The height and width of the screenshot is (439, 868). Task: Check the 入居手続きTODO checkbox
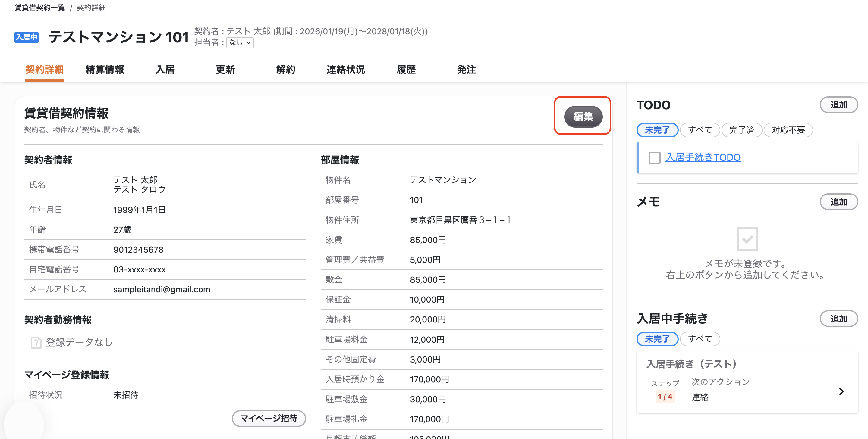pyautogui.click(x=654, y=157)
